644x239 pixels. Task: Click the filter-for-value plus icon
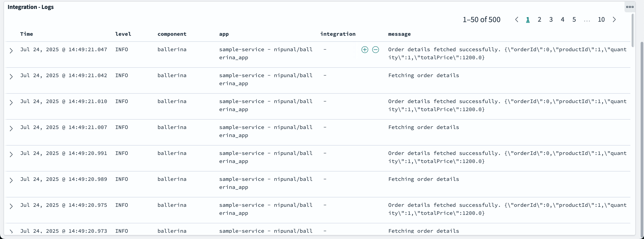tap(365, 50)
